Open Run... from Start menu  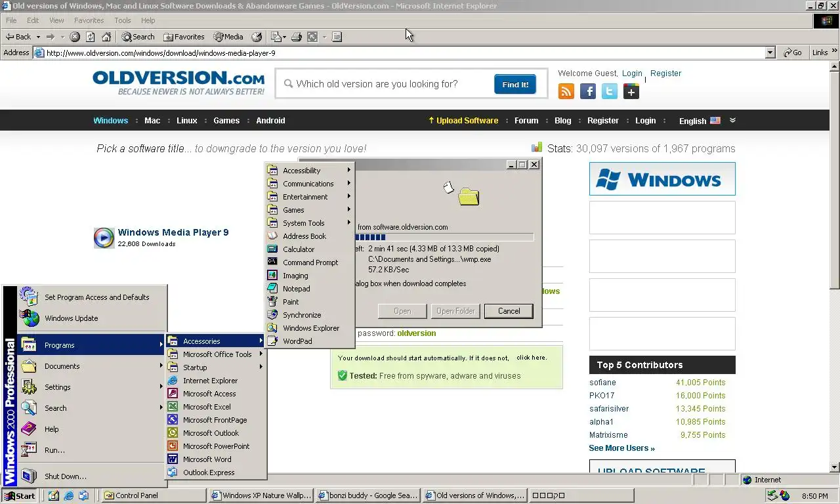tap(92, 450)
